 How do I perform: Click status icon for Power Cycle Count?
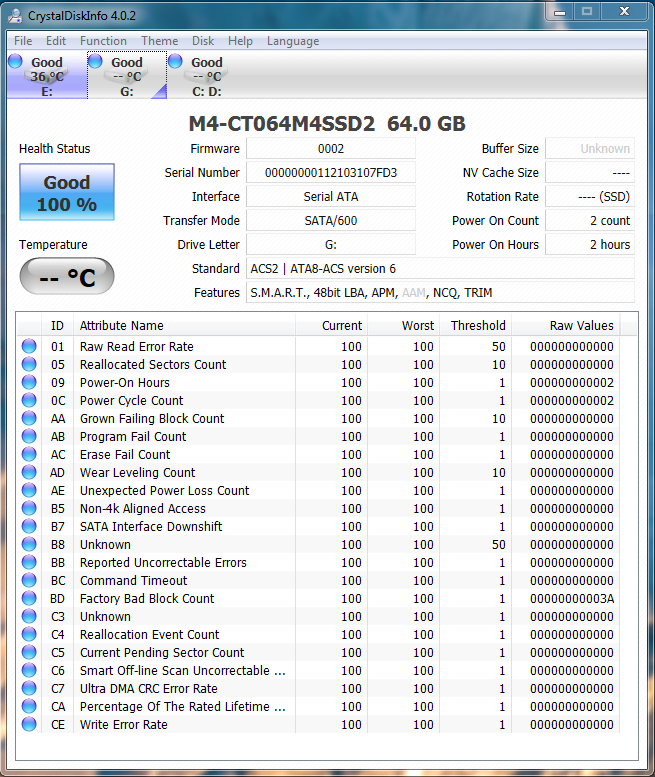[x=29, y=400]
